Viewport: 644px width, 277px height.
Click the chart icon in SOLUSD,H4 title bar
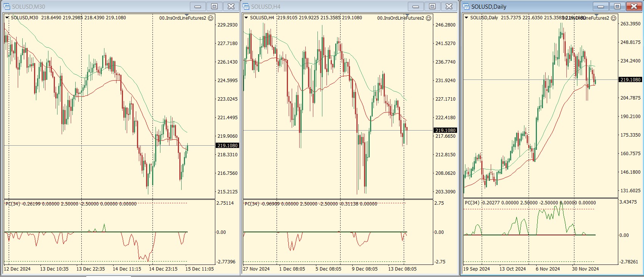point(246,6)
